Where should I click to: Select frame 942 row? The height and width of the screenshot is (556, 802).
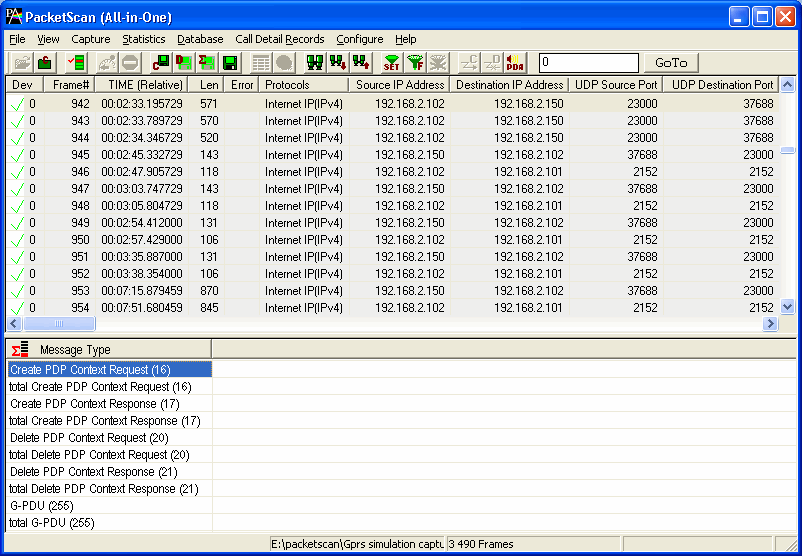(393, 104)
